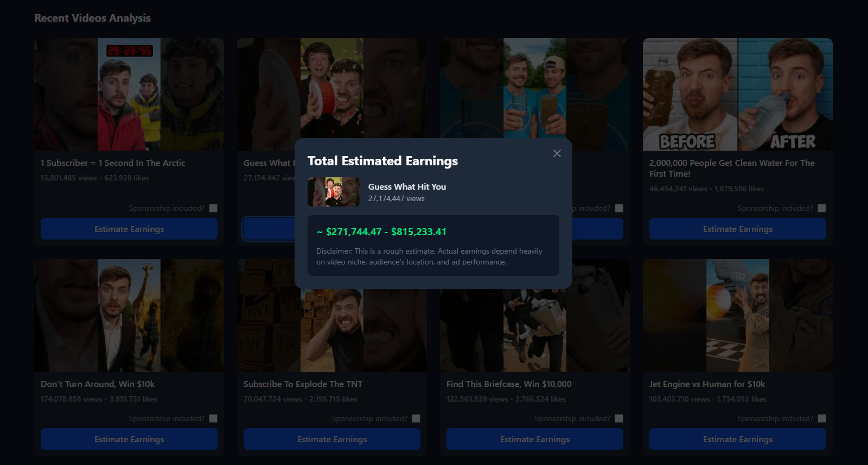This screenshot has height=465, width=868.
Task: Click the title '1 Subscriber = 1 Second In The Arctic'
Action: pos(113,163)
